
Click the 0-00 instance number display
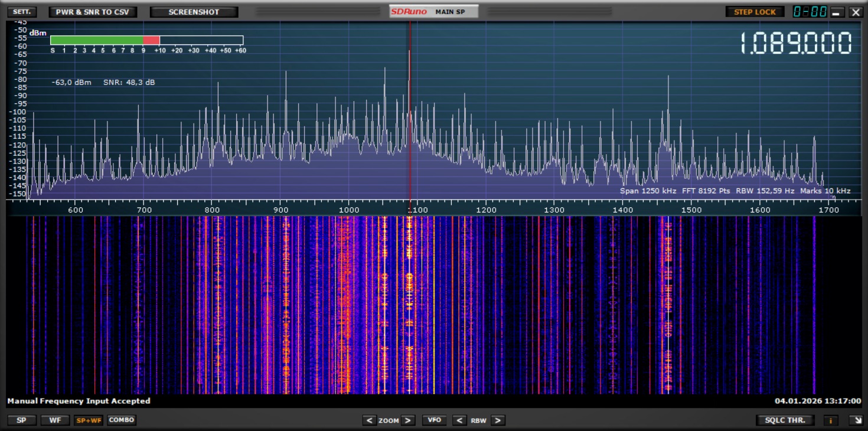point(810,12)
